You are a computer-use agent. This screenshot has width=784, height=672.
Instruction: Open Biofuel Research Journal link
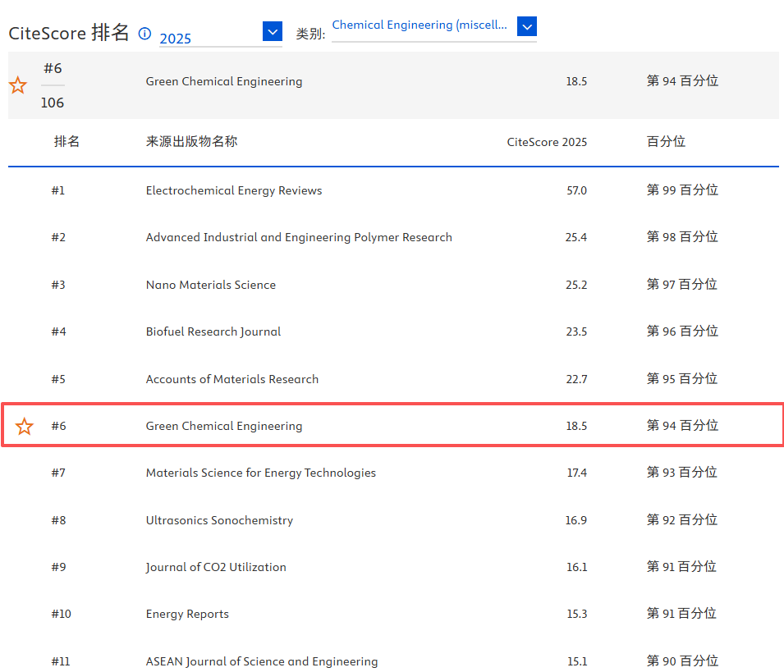click(213, 331)
